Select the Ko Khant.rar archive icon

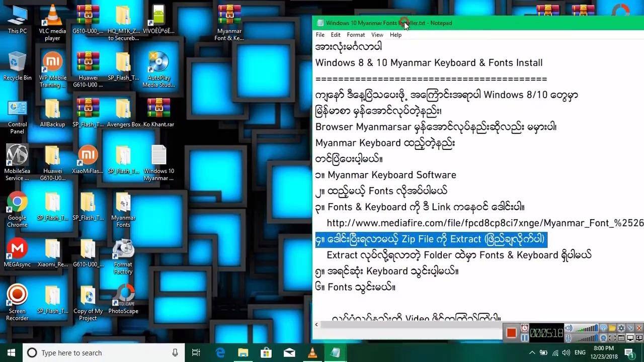pyautogui.click(x=158, y=113)
